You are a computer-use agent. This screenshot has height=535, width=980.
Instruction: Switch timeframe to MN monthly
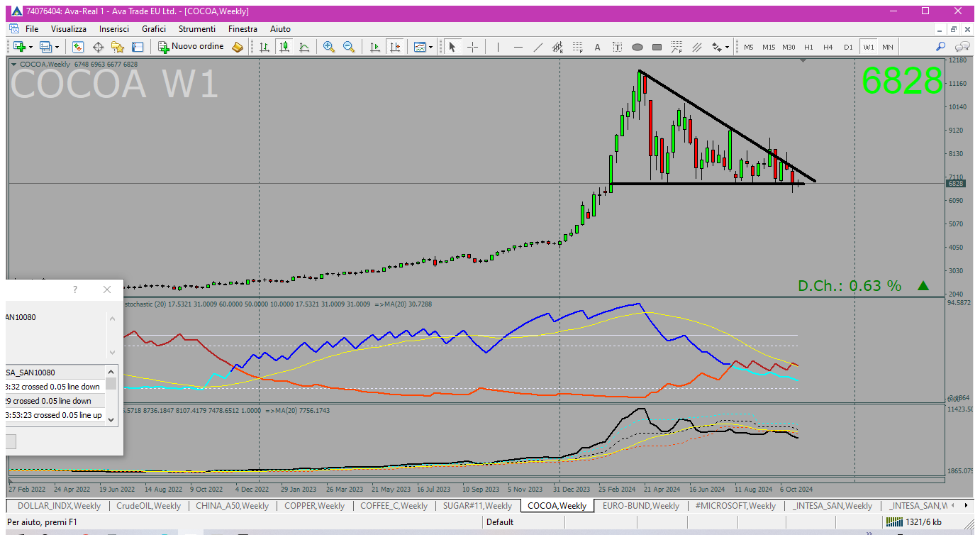tap(888, 47)
